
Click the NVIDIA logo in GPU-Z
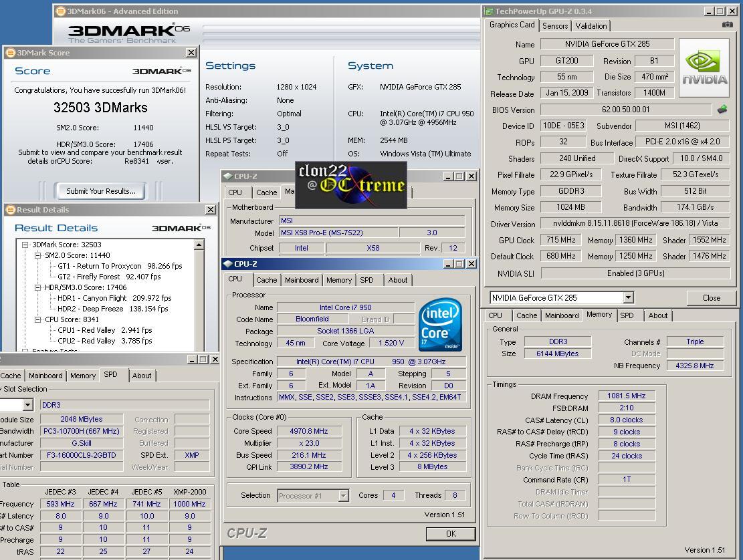[x=704, y=67]
